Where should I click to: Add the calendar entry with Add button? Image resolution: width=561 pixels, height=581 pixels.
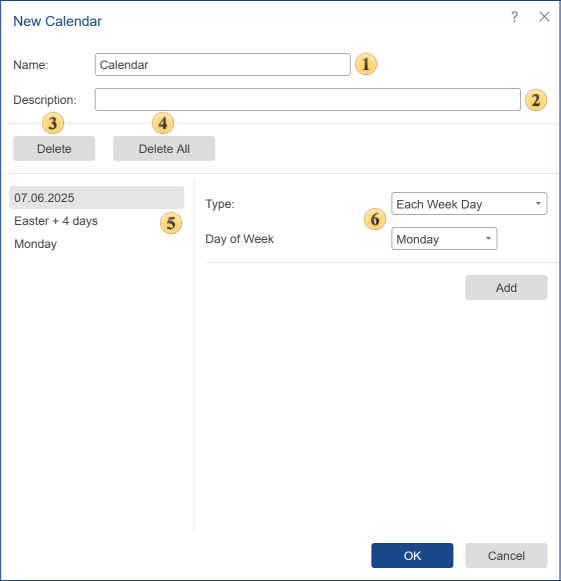[x=506, y=288]
